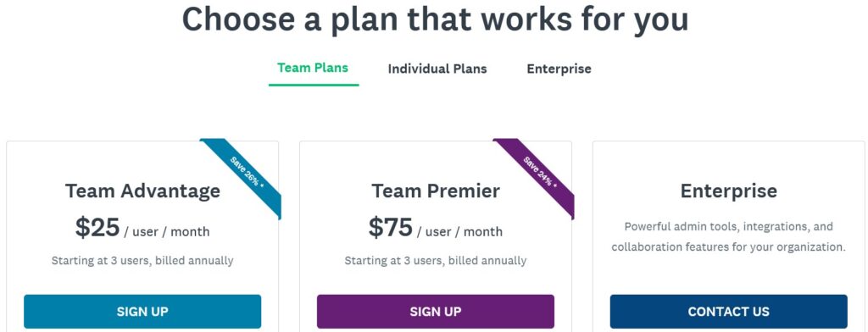Click the blue Save 26% ribbon
868x332 pixels.
[x=247, y=173]
